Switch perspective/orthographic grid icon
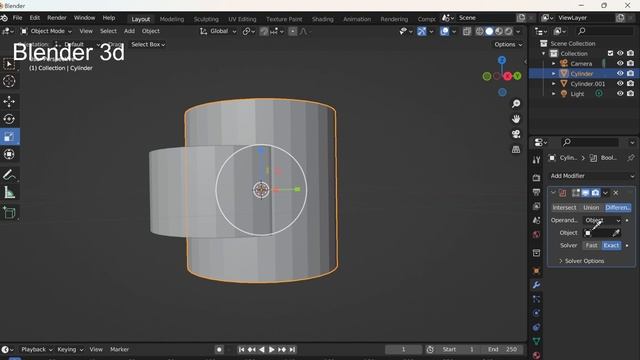This screenshot has width=640, height=360. (x=516, y=149)
